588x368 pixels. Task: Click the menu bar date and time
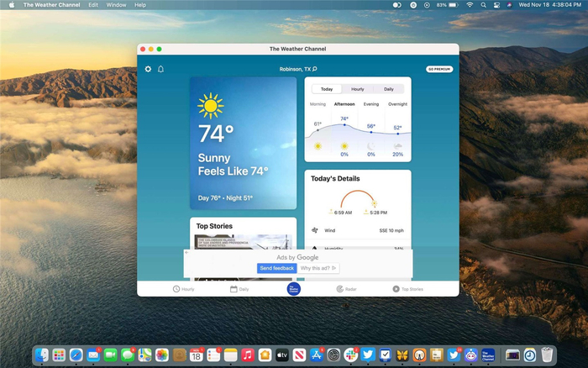click(x=549, y=5)
